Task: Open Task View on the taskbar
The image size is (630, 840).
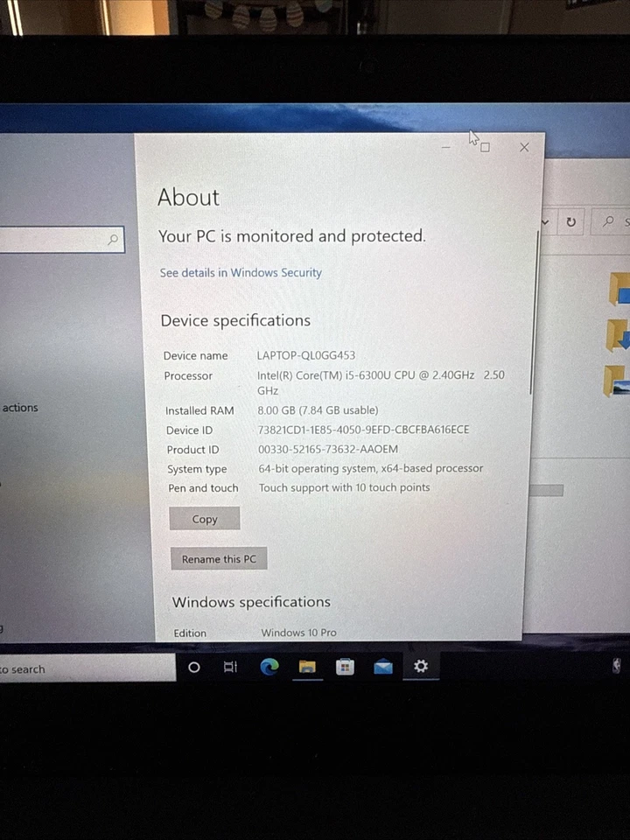Action: point(230,667)
